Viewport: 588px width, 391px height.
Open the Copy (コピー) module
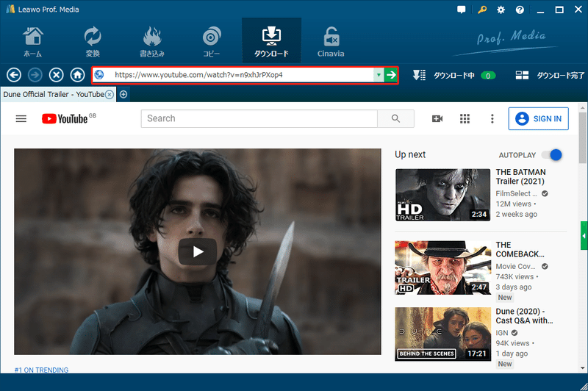[x=212, y=42]
